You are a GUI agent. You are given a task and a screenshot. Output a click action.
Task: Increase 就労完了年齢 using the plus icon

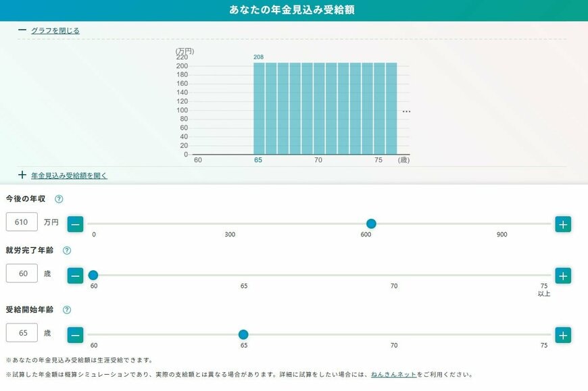click(562, 275)
